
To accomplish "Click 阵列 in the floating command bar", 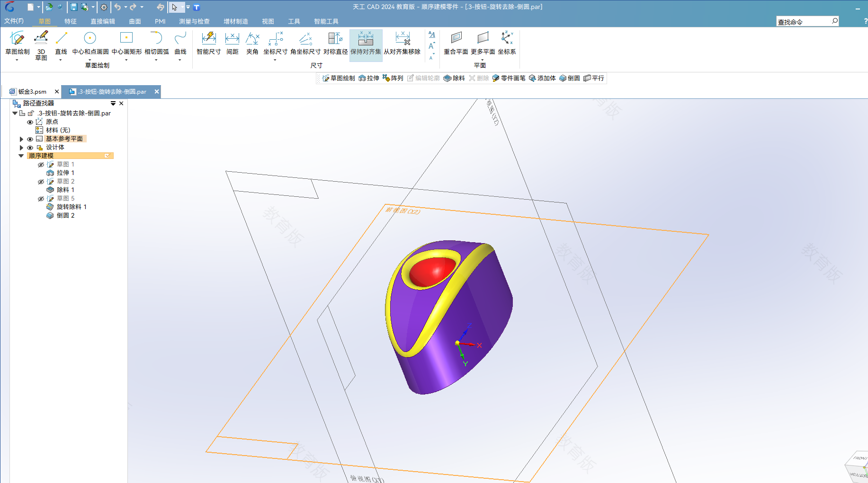I will click(393, 78).
